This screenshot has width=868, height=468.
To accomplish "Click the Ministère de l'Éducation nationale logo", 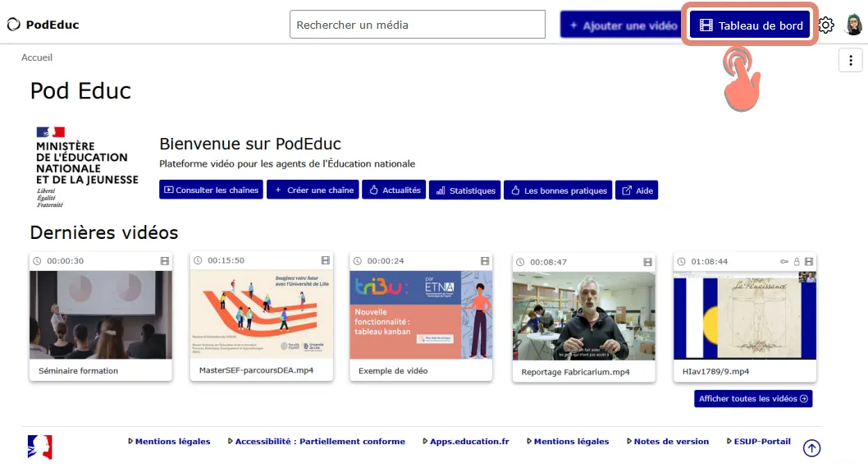I will (x=87, y=167).
